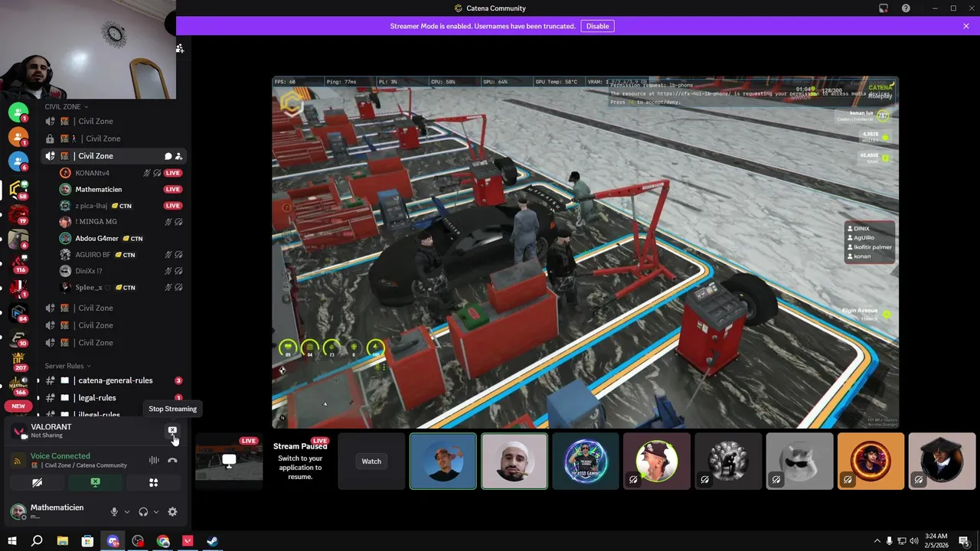
Task: Open Discord help question mark icon
Action: [x=906, y=8]
